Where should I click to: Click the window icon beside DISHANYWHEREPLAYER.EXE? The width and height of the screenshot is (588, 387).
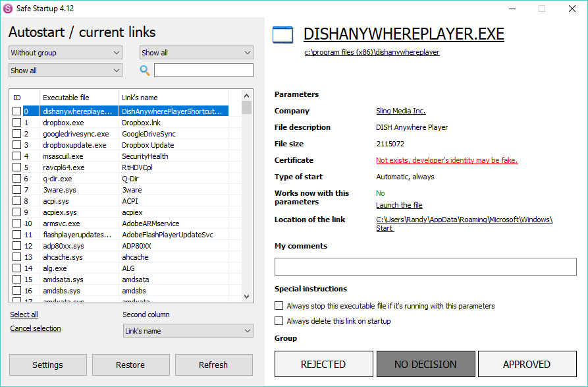[282, 35]
